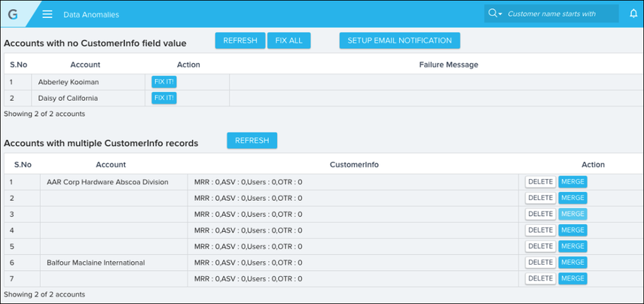The width and height of the screenshot is (644, 304).
Task: Refresh the accounts with no CustomerInfo list
Action: click(x=240, y=41)
